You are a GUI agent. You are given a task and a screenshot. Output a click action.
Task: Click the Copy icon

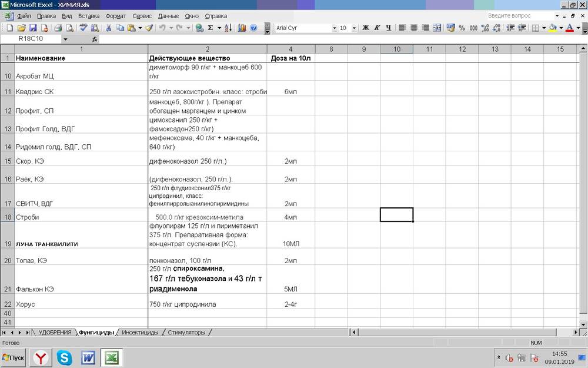(120, 28)
